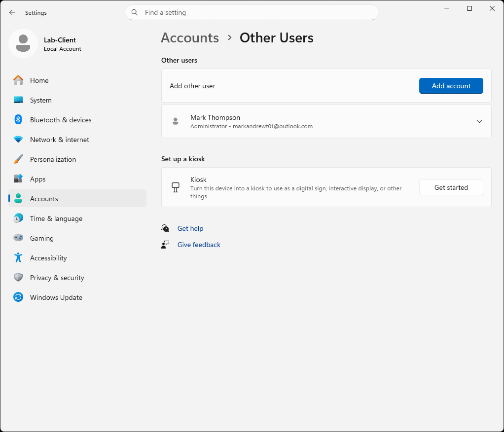Click the Find a setting search box
Viewport: 504px width, 432px height.
pyautogui.click(x=252, y=12)
